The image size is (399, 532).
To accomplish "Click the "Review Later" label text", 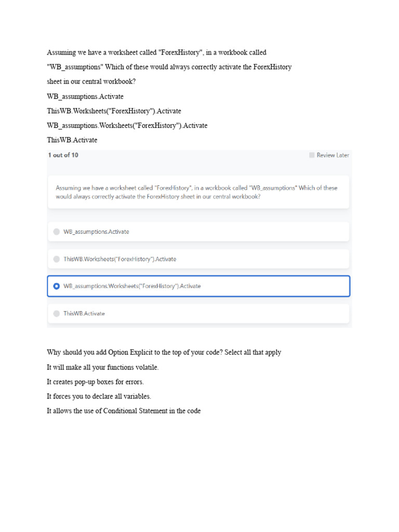I will pos(332,155).
